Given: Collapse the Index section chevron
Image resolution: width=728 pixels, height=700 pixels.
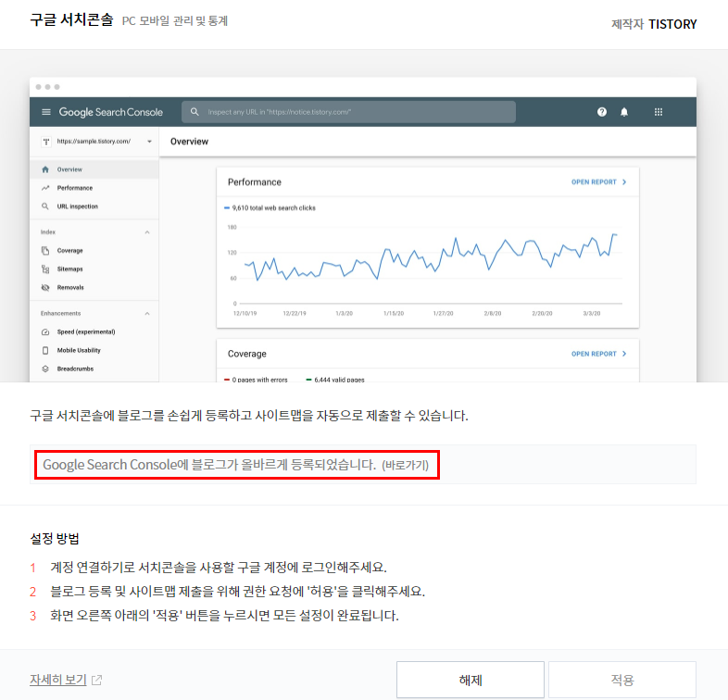Looking at the screenshot, I should (x=147, y=232).
